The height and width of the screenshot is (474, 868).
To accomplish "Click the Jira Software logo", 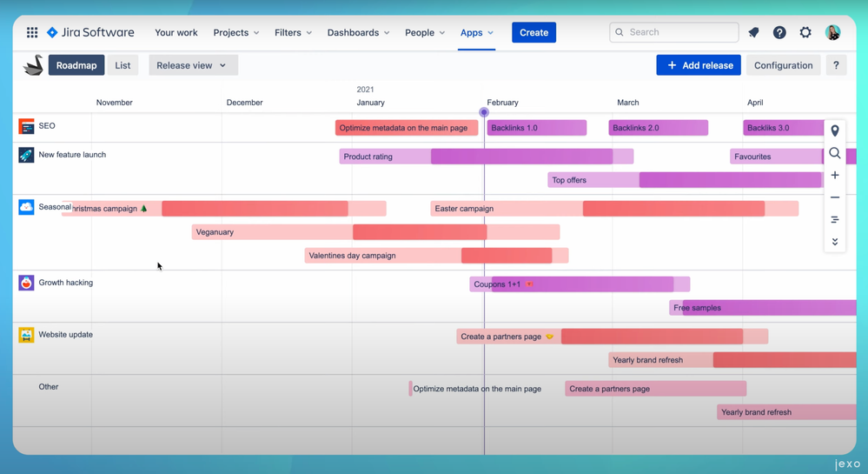I will coord(90,33).
